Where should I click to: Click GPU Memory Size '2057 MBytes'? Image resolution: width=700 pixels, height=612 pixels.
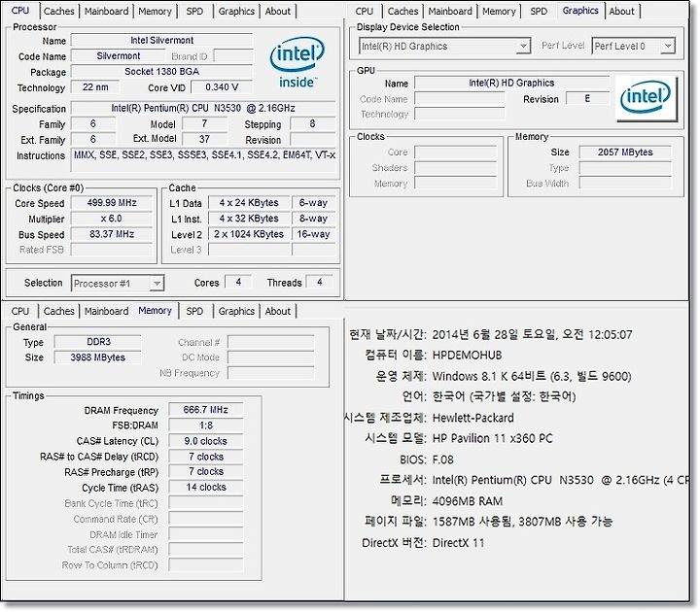(x=625, y=153)
